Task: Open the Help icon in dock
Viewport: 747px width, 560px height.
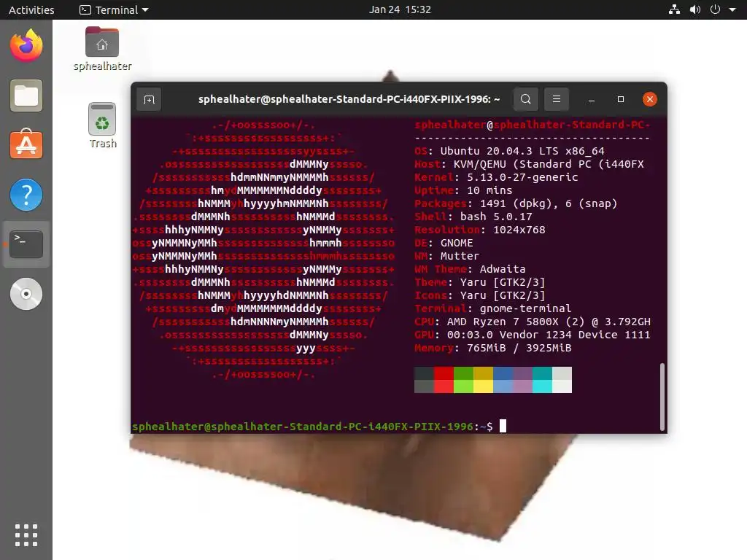Action: pos(26,194)
